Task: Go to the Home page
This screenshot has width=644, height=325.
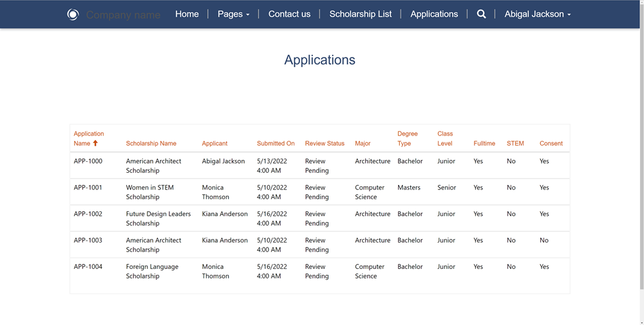Action: [x=187, y=14]
